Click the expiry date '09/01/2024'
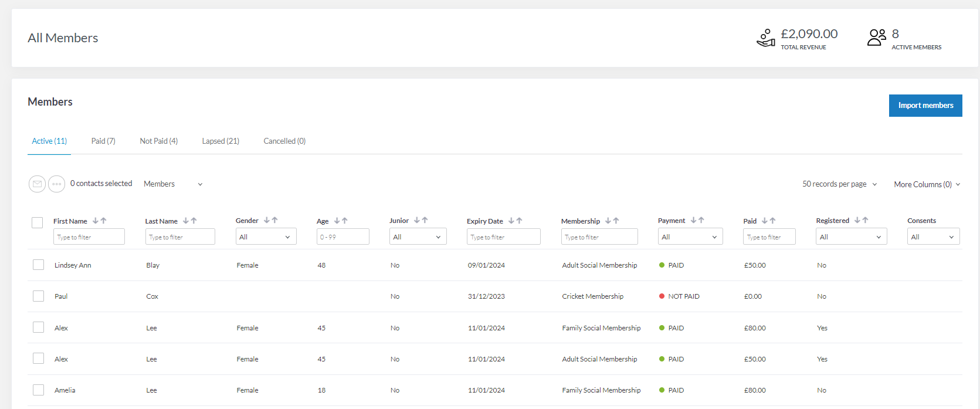 [x=486, y=265]
